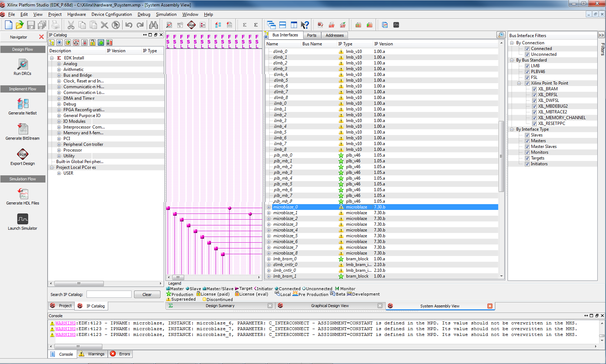606x364 pixels.
Task: Expand the Processor category in IP Catalog
Action: [x=59, y=150]
